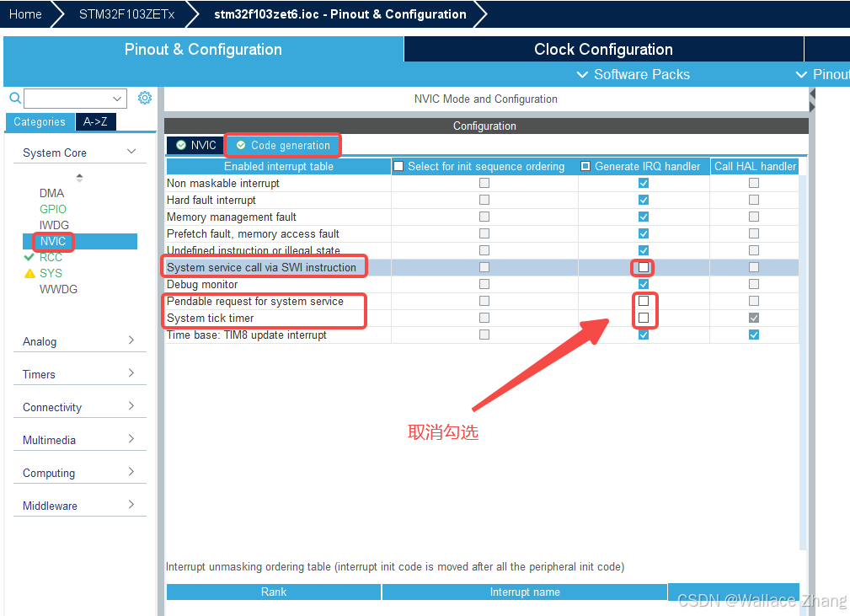The width and height of the screenshot is (850, 616).
Task: Select SYS in System Core list
Action: [51, 273]
